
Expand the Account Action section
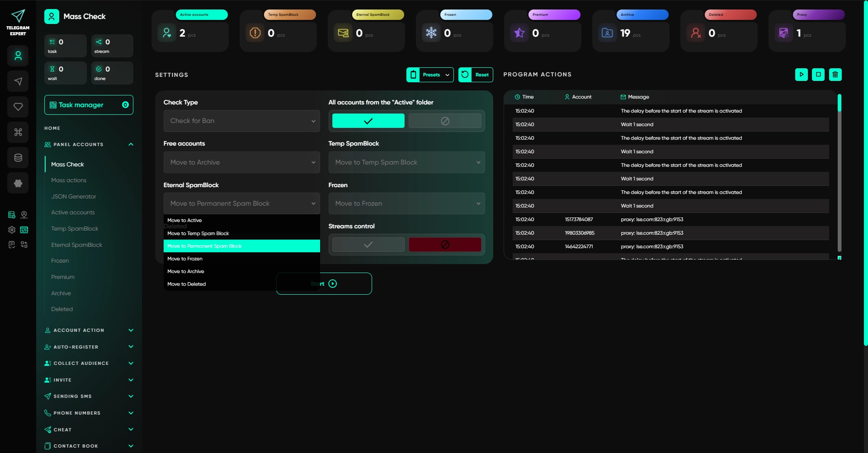pyautogui.click(x=89, y=330)
